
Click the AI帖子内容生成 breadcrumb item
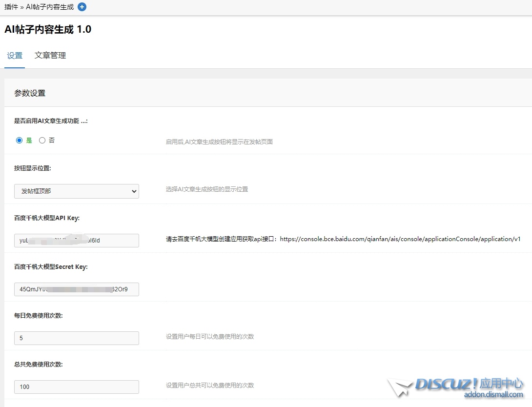[50, 7]
